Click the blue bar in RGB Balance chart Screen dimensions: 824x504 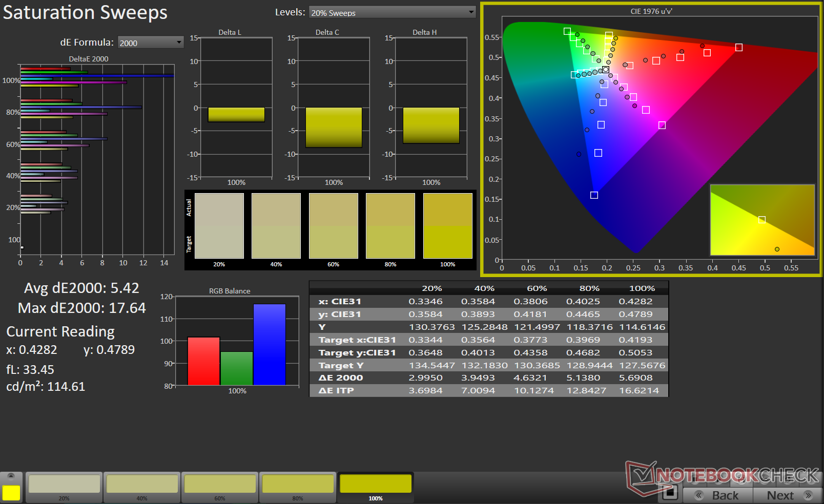(x=270, y=344)
